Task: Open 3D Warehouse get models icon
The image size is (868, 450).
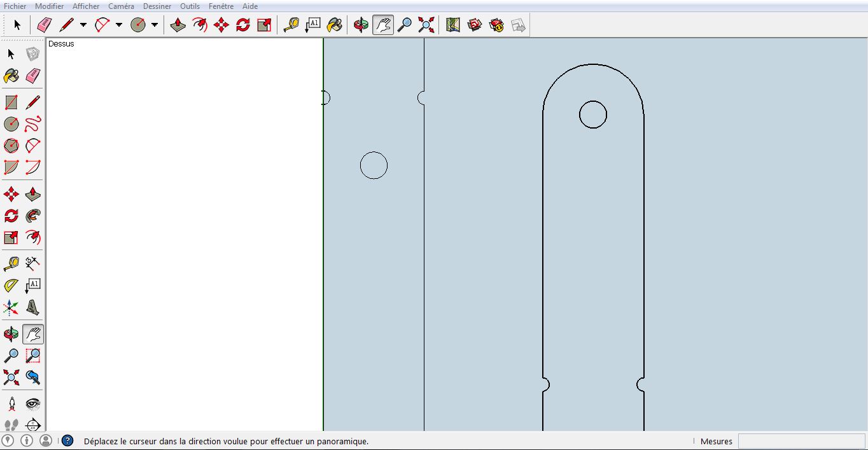Action: (x=474, y=25)
